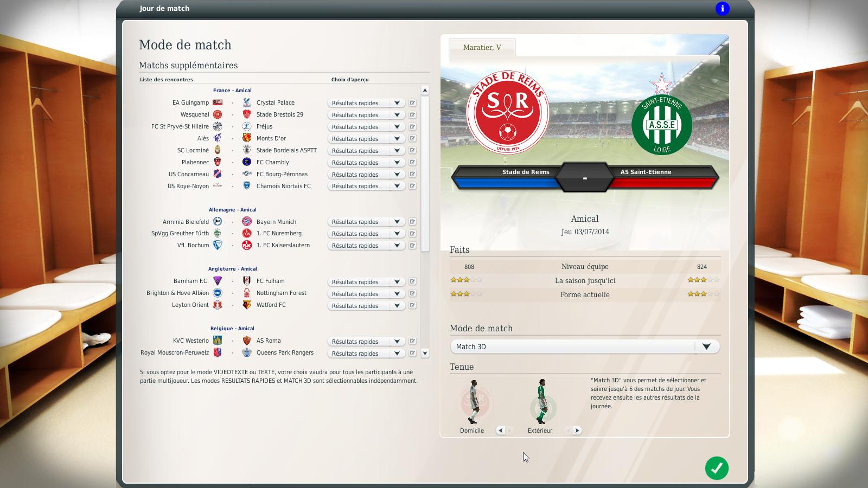
Task: Previous home kit arrow under Domicile
Action: (501, 430)
